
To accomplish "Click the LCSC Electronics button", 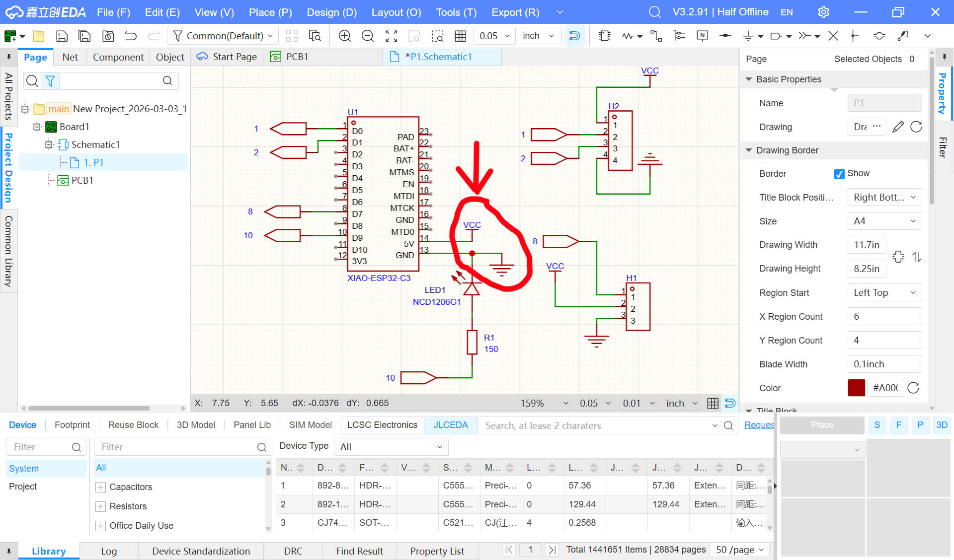I will 382,425.
